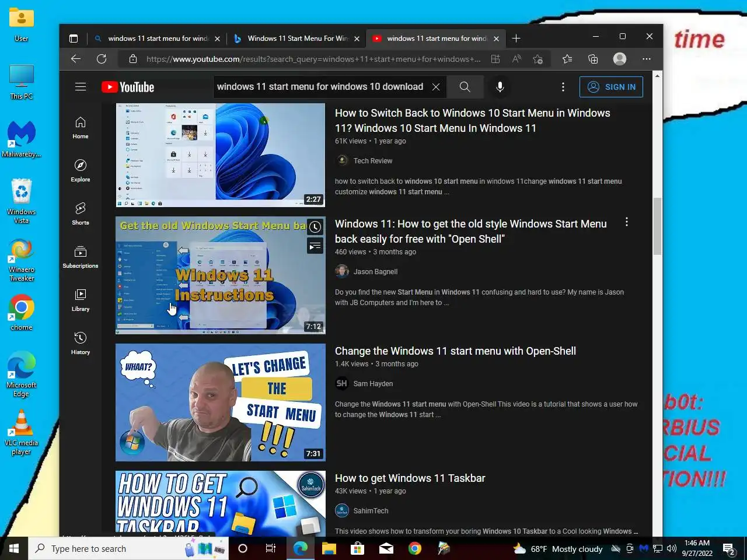Visit Jason Bagnell channel
The height and width of the screenshot is (560, 747).
click(x=375, y=272)
